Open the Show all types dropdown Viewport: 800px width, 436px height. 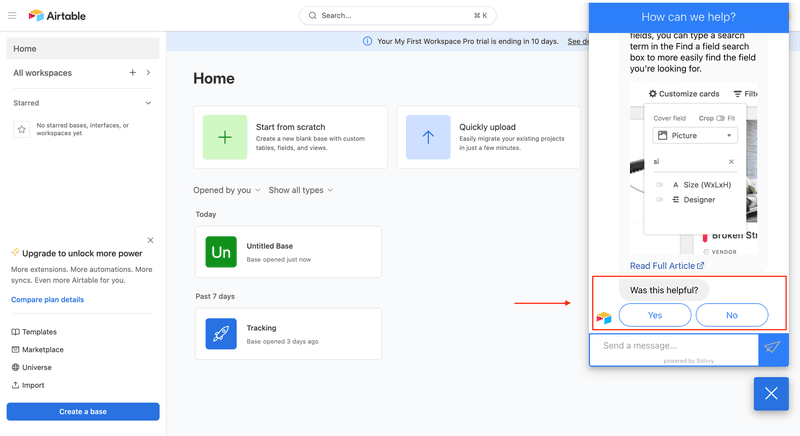300,190
